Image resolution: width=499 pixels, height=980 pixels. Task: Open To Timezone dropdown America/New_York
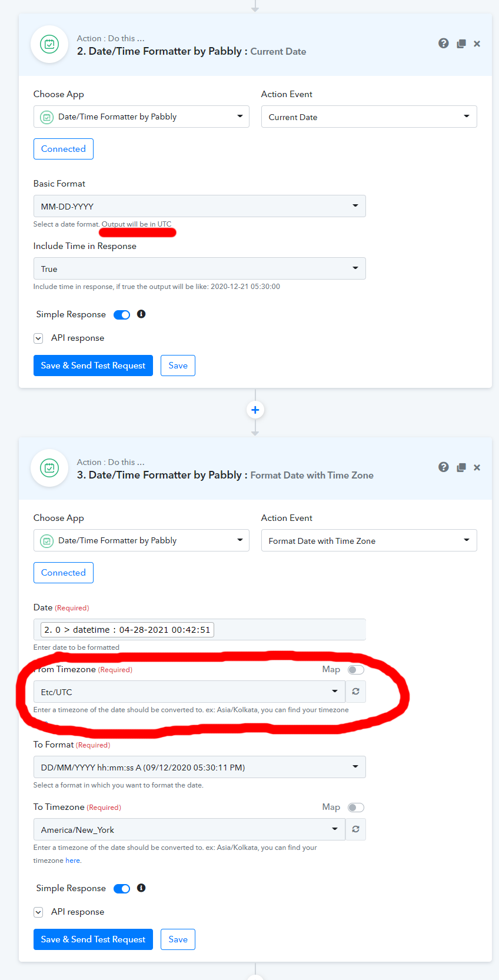coord(189,829)
